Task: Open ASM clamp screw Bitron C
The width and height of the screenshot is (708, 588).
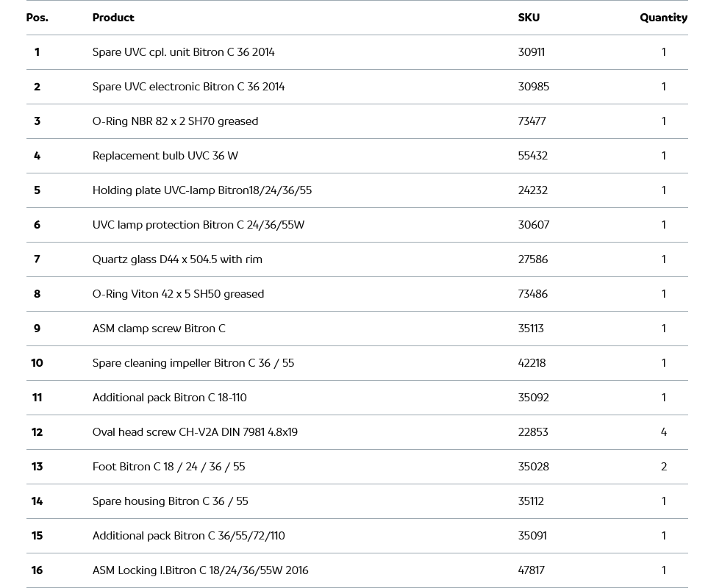Action: (x=159, y=329)
